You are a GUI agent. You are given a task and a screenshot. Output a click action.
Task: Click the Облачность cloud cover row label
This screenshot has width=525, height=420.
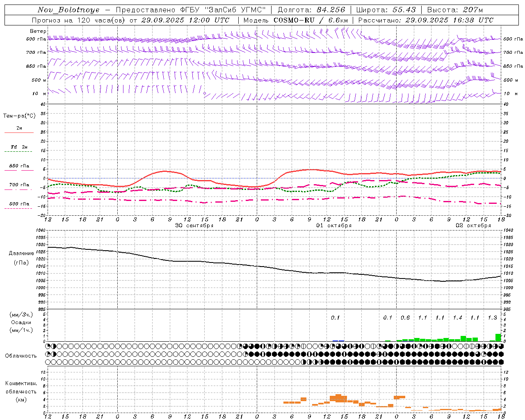click(x=21, y=356)
